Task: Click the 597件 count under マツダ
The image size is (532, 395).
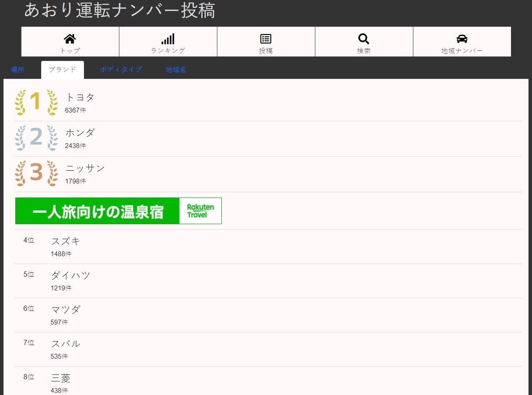Action: [59, 322]
